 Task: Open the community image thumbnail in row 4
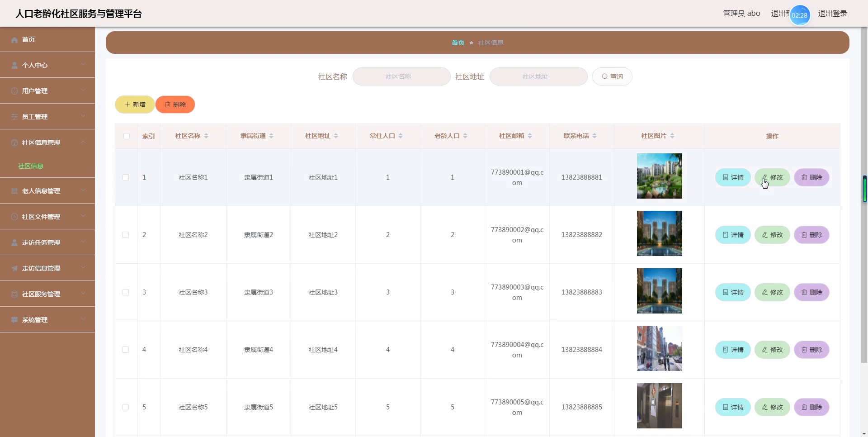(659, 349)
